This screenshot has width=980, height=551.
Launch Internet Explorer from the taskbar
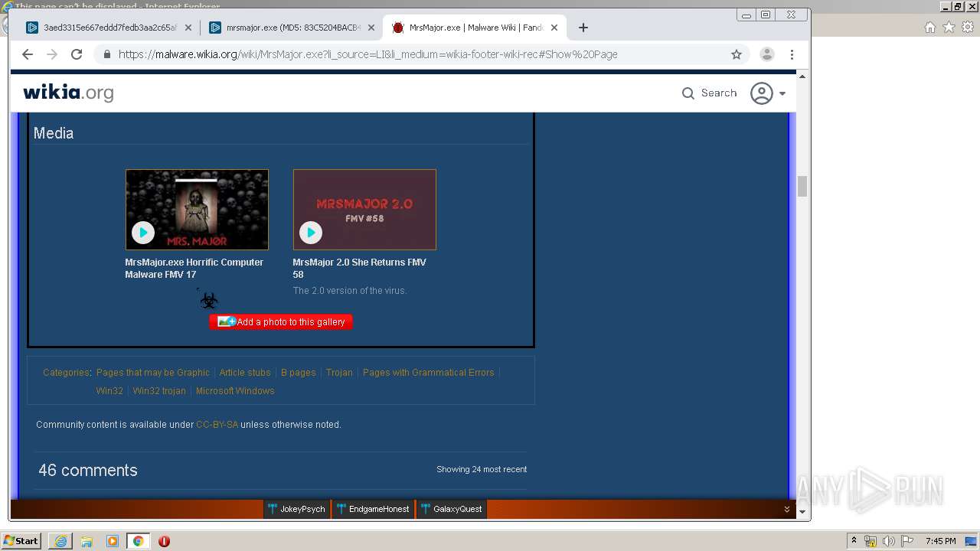point(60,541)
